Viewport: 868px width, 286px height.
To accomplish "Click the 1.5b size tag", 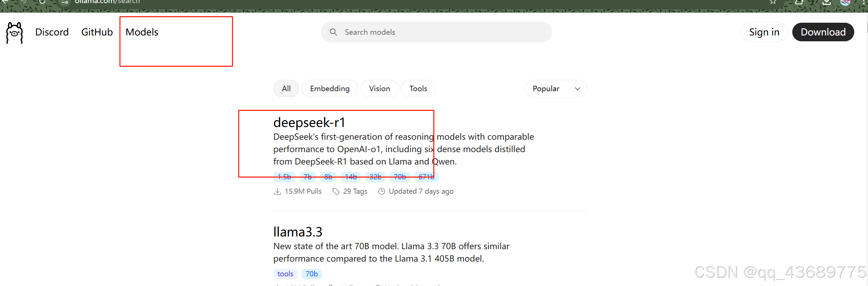I will (x=284, y=177).
